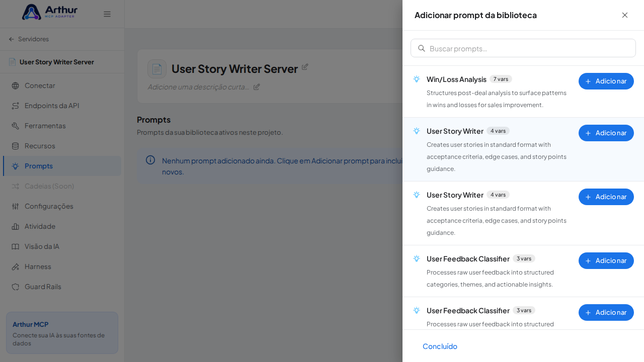The image size is (644, 362).
Task: Open the Harness section
Action: pyautogui.click(x=62, y=266)
